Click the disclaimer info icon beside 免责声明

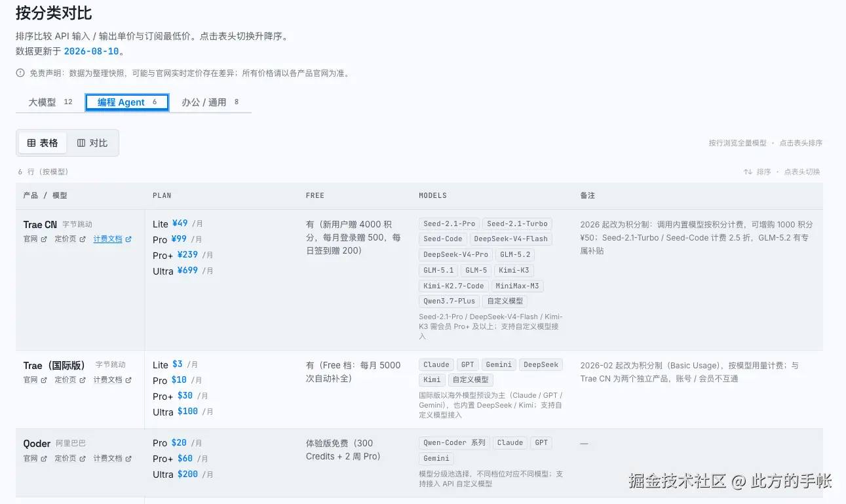[x=20, y=73]
